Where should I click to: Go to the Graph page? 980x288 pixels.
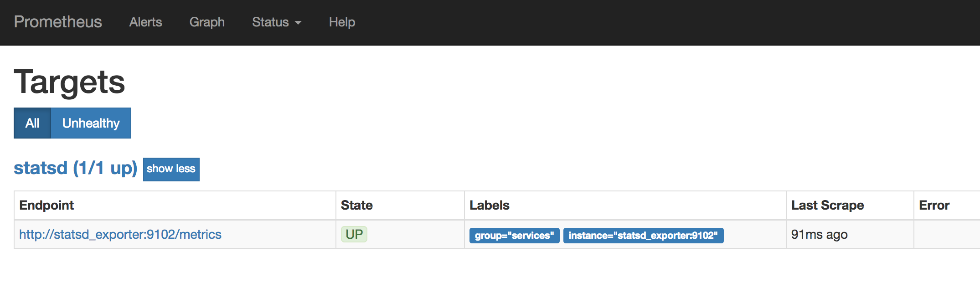[207, 22]
